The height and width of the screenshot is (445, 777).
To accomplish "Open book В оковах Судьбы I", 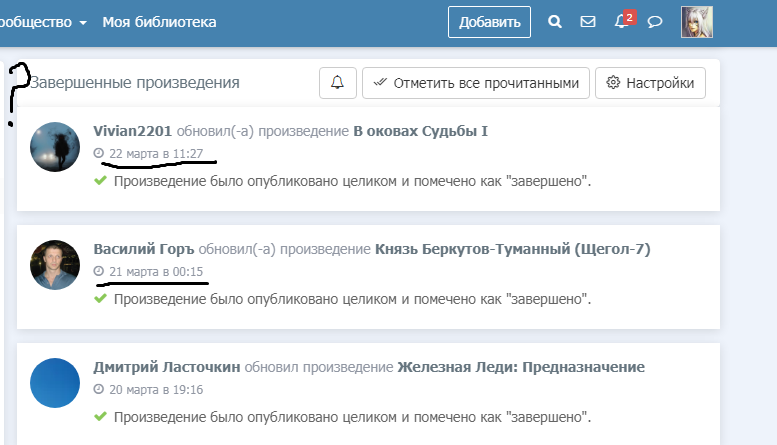I will pos(420,131).
